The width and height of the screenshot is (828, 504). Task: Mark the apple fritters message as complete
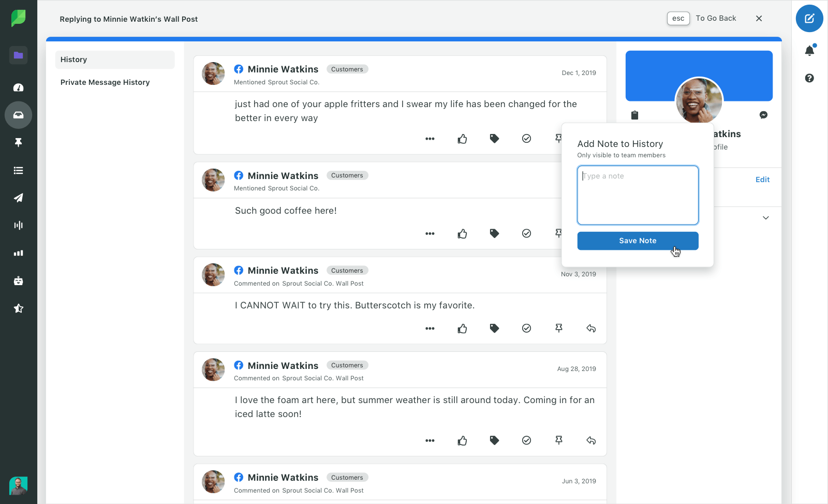(x=526, y=139)
